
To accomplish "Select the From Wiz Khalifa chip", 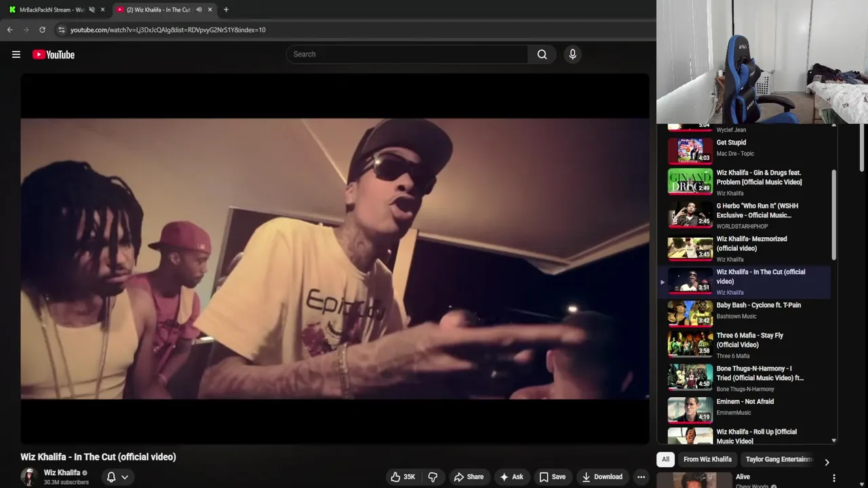I will pyautogui.click(x=707, y=460).
